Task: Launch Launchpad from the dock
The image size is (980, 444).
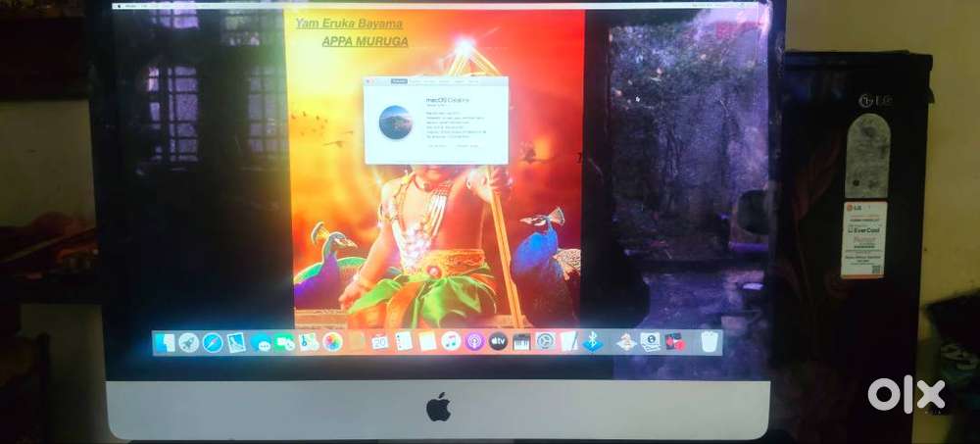Action: click(188, 342)
